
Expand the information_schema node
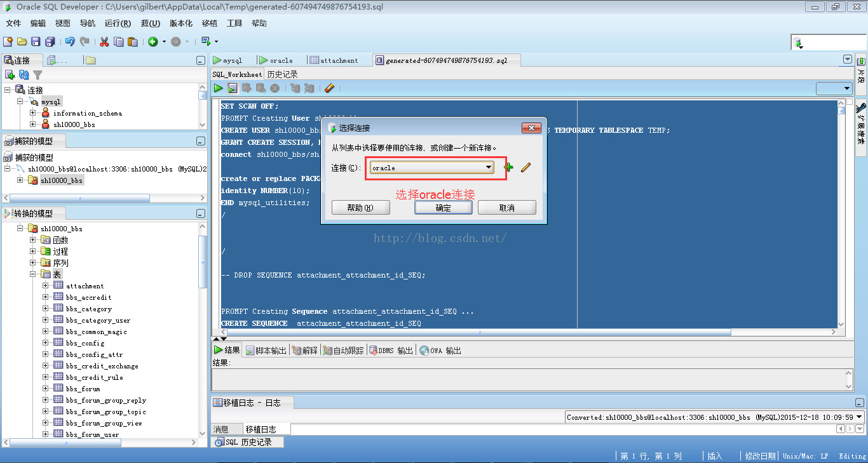[33, 113]
